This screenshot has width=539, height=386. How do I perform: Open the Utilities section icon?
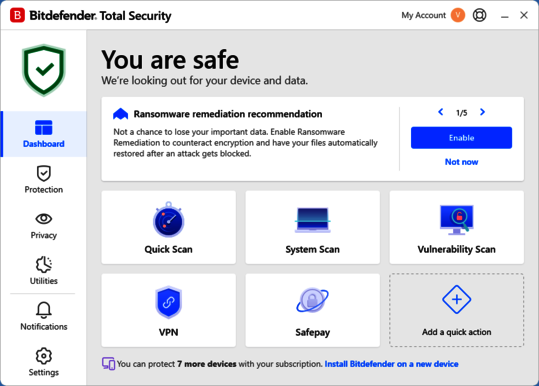tap(44, 265)
